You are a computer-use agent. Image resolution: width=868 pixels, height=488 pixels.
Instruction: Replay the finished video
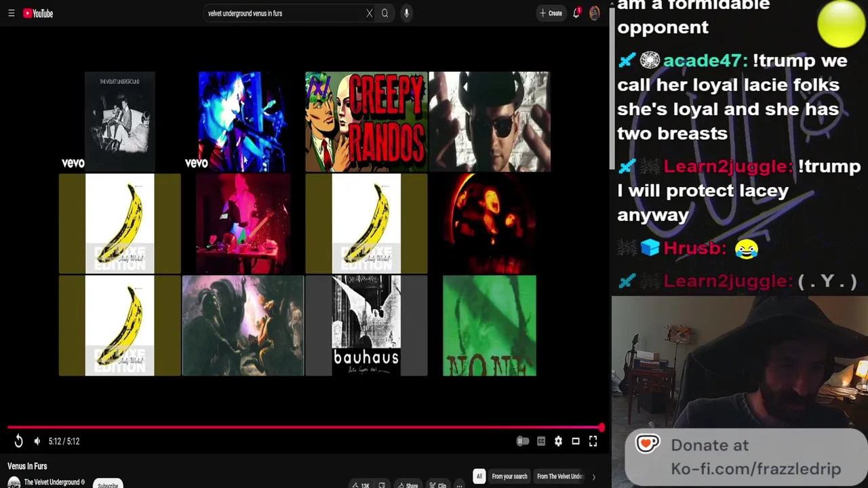pos(18,441)
